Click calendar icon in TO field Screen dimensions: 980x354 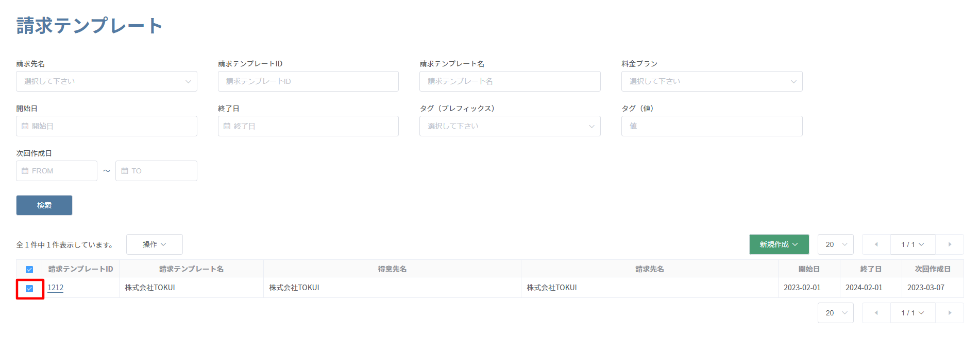click(125, 171)
